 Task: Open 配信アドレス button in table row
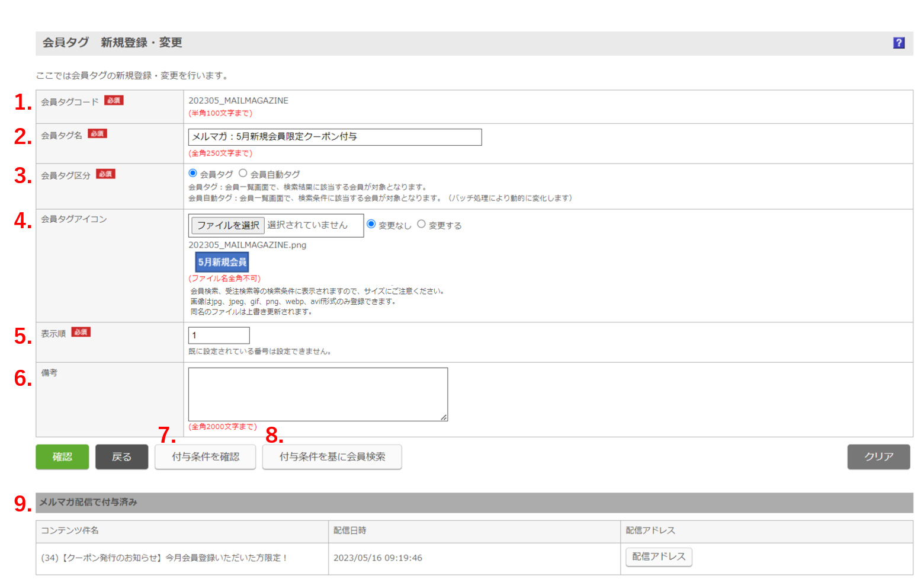pyautogui.click(x=658, y=557)
